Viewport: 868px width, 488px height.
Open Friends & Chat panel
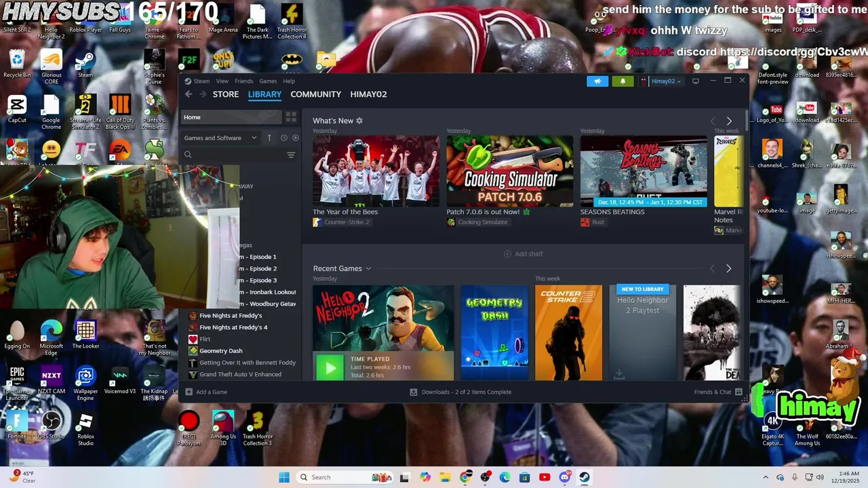click(x=718, y=392)
